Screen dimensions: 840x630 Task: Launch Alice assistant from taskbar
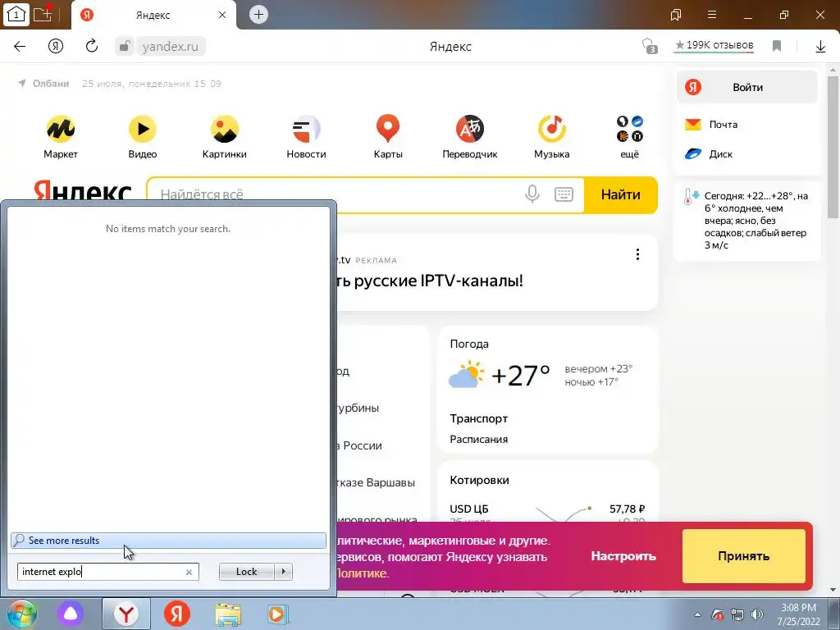pyautogui.click(x=71, y=614)
